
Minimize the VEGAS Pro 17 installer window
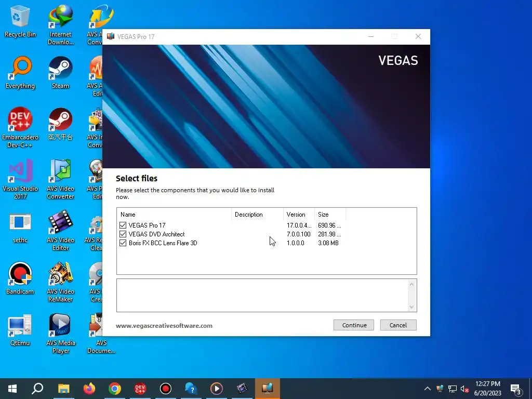[x=371, y=37]
